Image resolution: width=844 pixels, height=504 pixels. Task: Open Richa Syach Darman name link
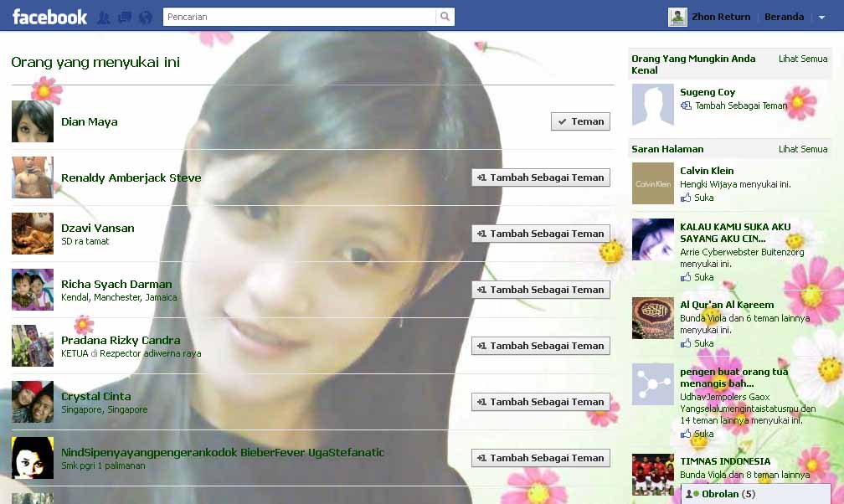[116, 284]
